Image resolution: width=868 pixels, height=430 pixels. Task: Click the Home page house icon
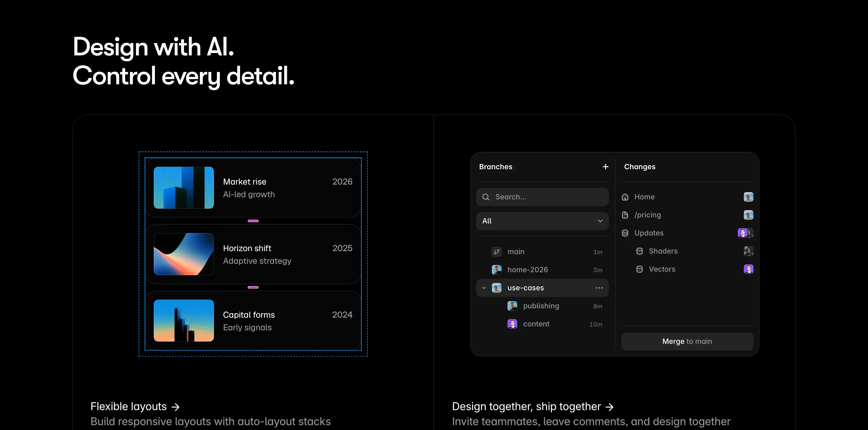(x=625, y=197)
